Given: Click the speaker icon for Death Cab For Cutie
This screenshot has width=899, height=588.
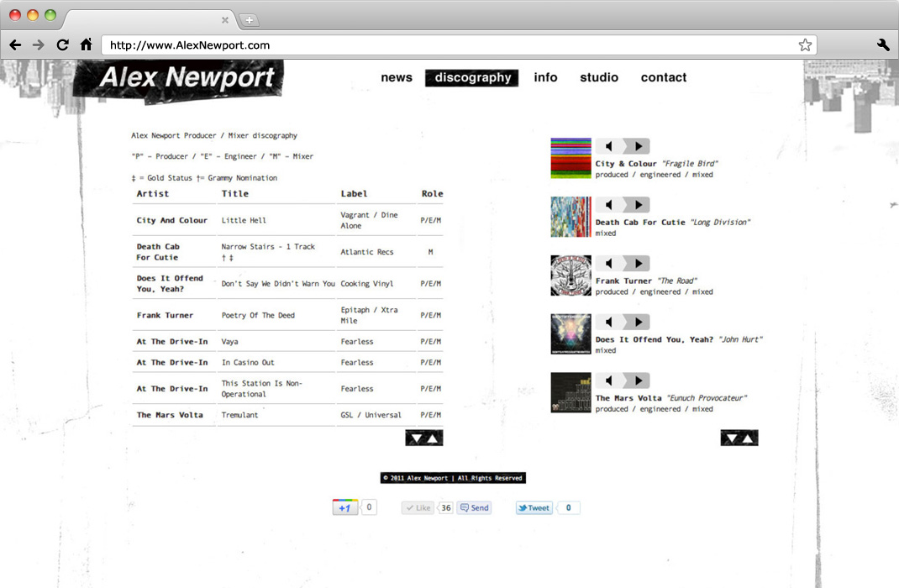Looking at the screenshot, I should pyautogui.click(x=608, y=205).
